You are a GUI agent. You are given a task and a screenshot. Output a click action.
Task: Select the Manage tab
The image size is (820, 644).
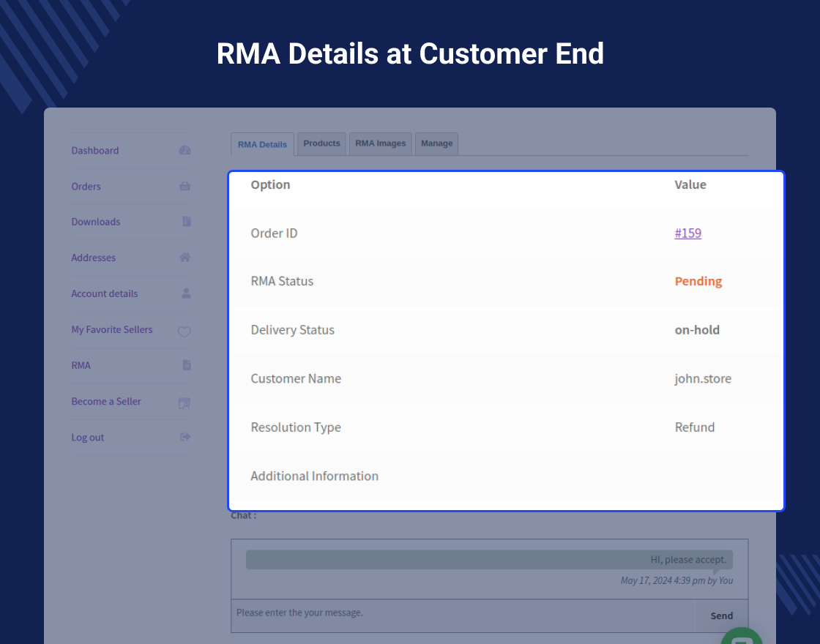[436, 143]
